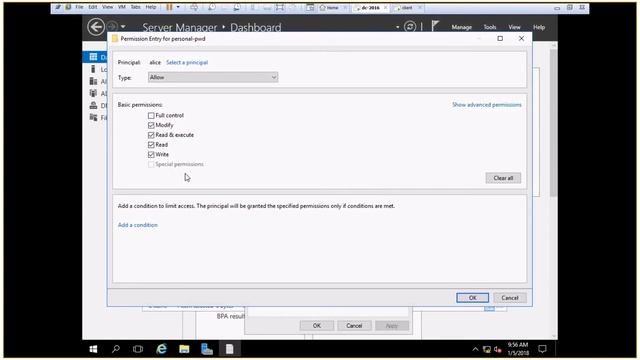Screen dimensions: 640x360
Task: Open the VMware File menu
Action: [x=79, y=7]
